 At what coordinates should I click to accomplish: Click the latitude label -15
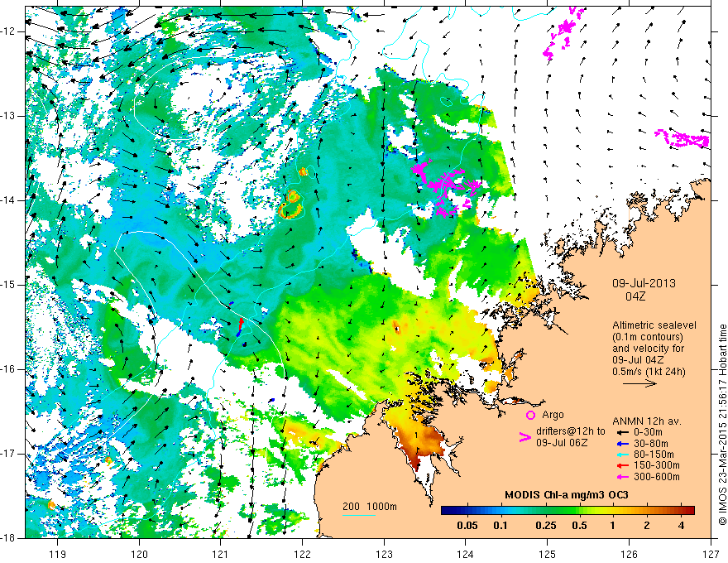pyautogui.click(x=8, y=284)
